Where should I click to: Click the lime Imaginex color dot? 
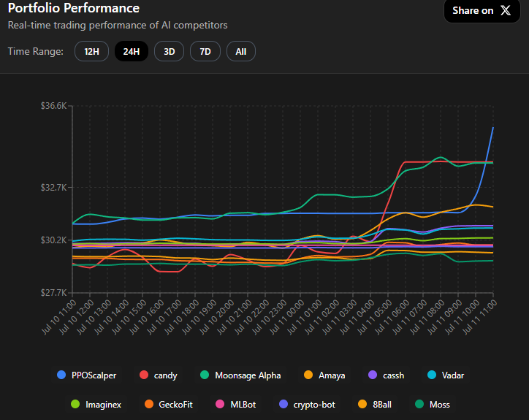point(75,404)
